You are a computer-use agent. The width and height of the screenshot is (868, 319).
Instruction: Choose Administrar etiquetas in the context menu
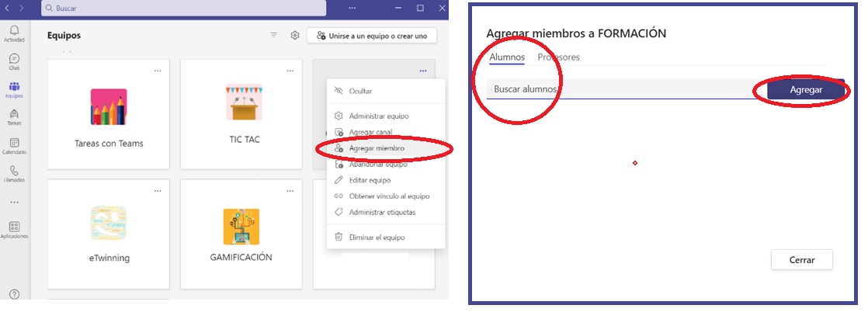click(386, 212)
